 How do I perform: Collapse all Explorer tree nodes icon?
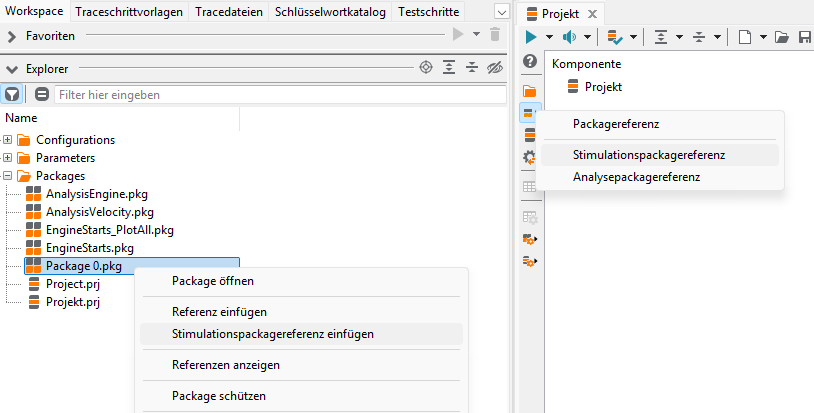click(x=472, y=67)
